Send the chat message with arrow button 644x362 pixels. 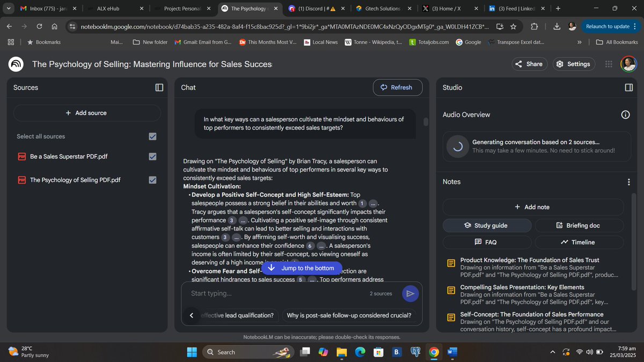tap(410, 293)
